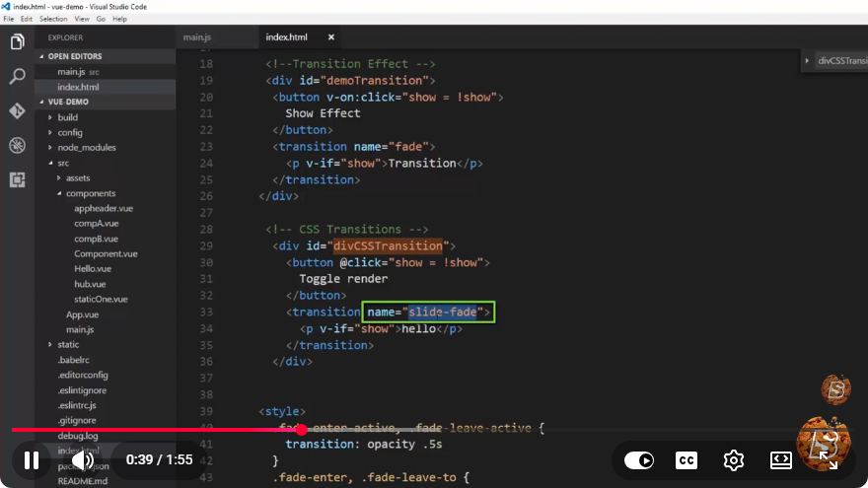This screenshot has height=488, width=868.
Task: Open App.vue file
Action: 82,314
